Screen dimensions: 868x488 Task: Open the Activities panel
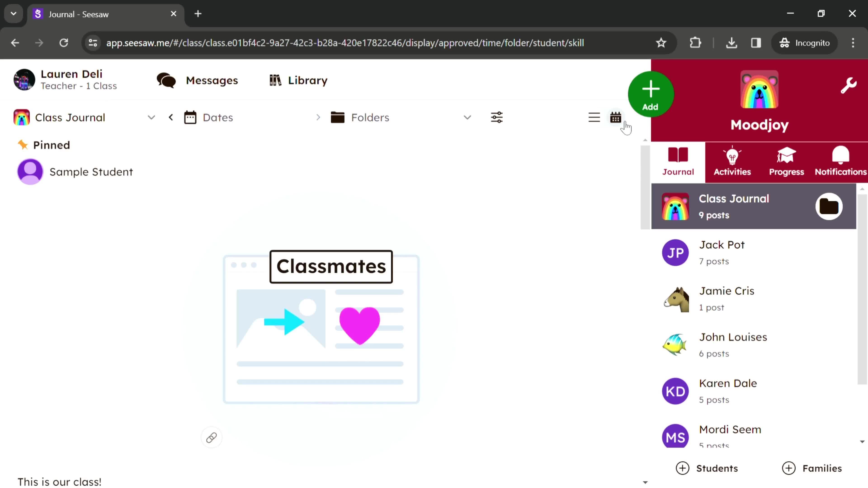point(732,161)
